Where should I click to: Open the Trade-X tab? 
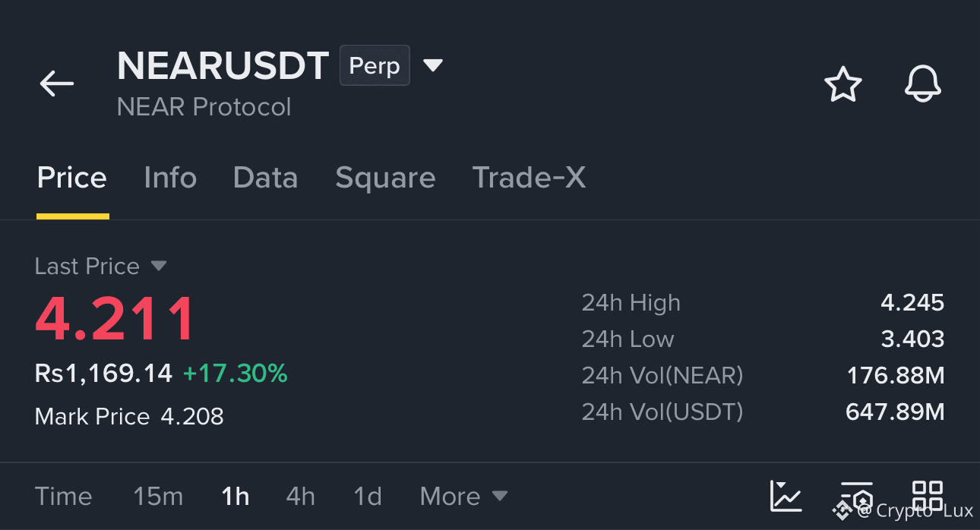coord(529,178)
